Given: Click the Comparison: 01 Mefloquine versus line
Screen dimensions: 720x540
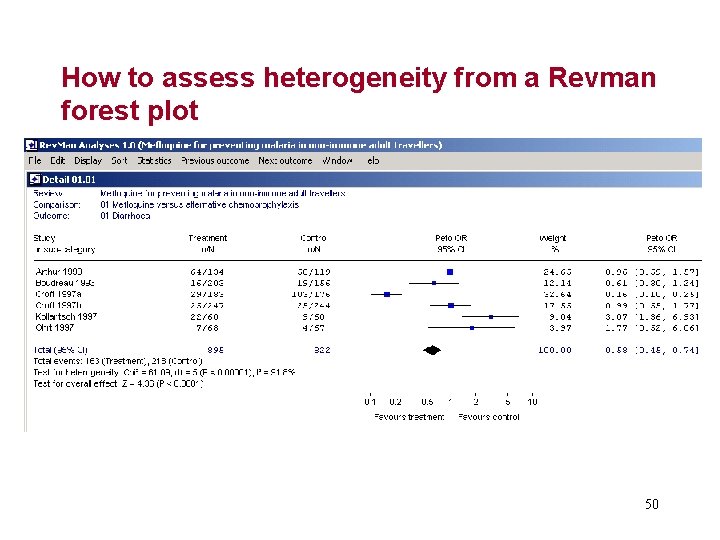Looking at the screenshot, I should click(x=166, y=204).
